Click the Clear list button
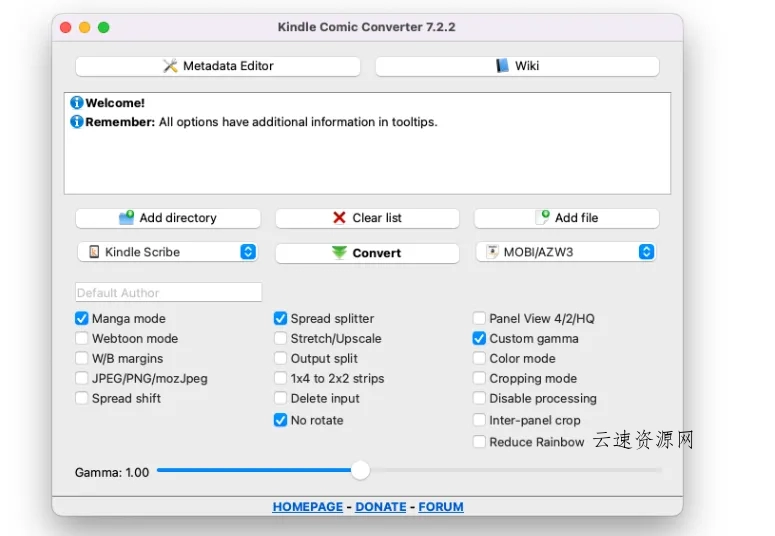The height and width of the screenshot is (536, 775). [367, 218]
